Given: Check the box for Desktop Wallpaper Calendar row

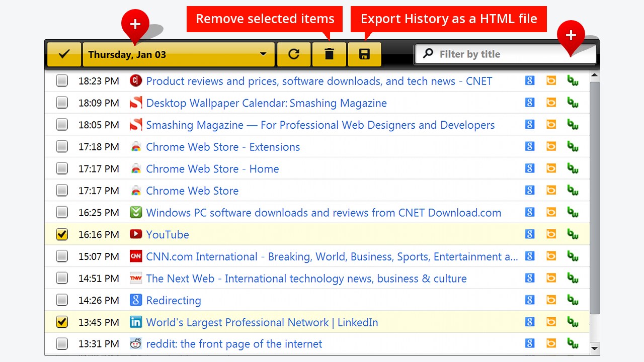Looking at the screenshot, I should 62,103.
